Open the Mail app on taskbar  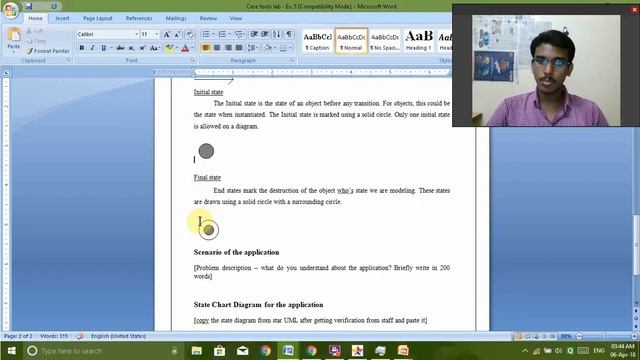242,351
